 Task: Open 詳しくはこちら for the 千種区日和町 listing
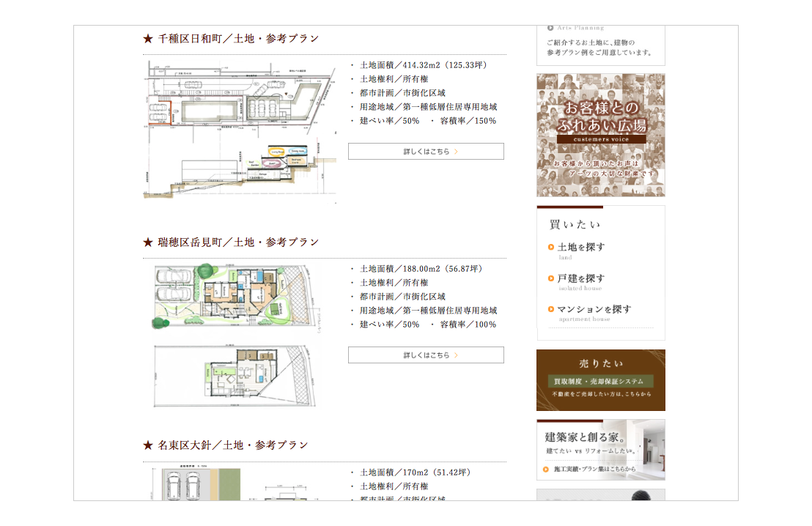coord(426,152)
